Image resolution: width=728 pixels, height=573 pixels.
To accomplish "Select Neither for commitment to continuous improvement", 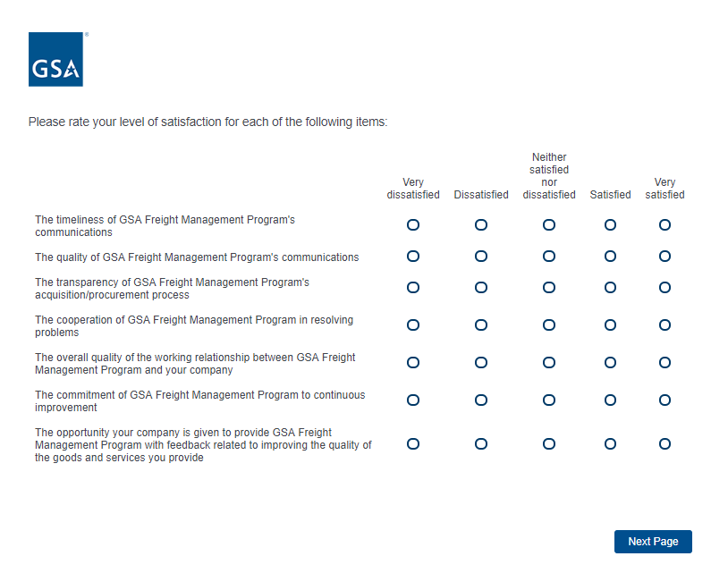I will click(x=549, y=400).
